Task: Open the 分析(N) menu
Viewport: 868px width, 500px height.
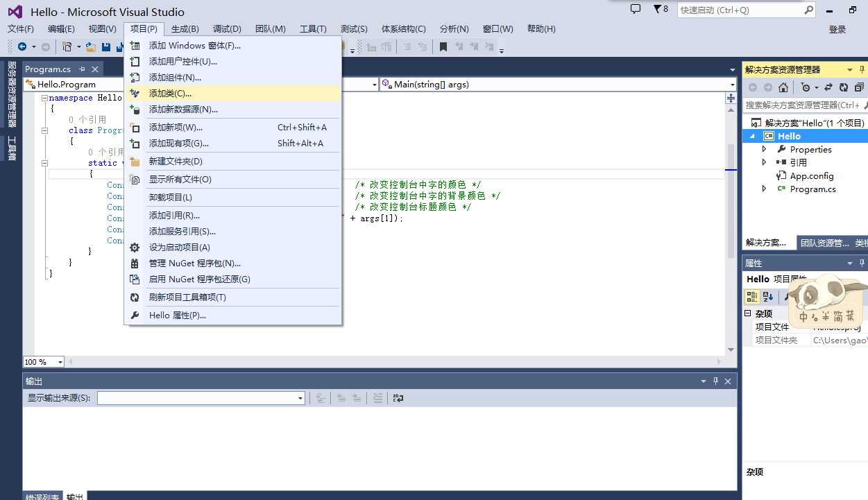Action: 454,29
